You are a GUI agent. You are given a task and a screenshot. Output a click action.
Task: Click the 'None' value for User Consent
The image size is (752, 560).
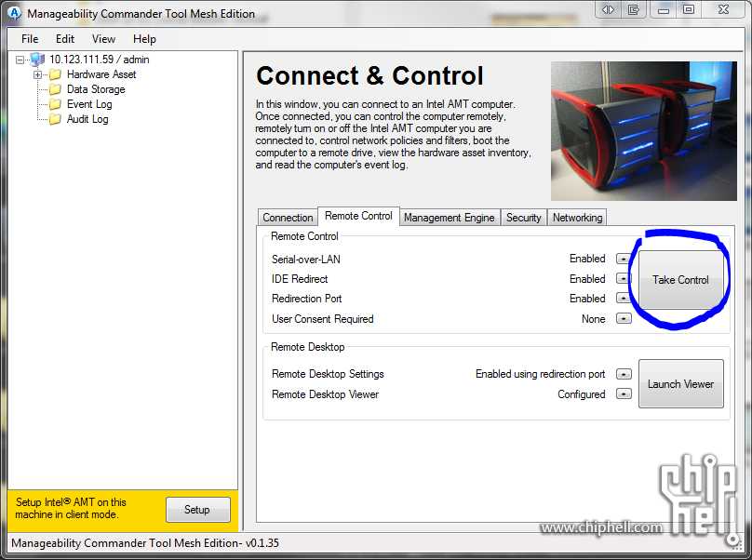[x=593, y=319]
